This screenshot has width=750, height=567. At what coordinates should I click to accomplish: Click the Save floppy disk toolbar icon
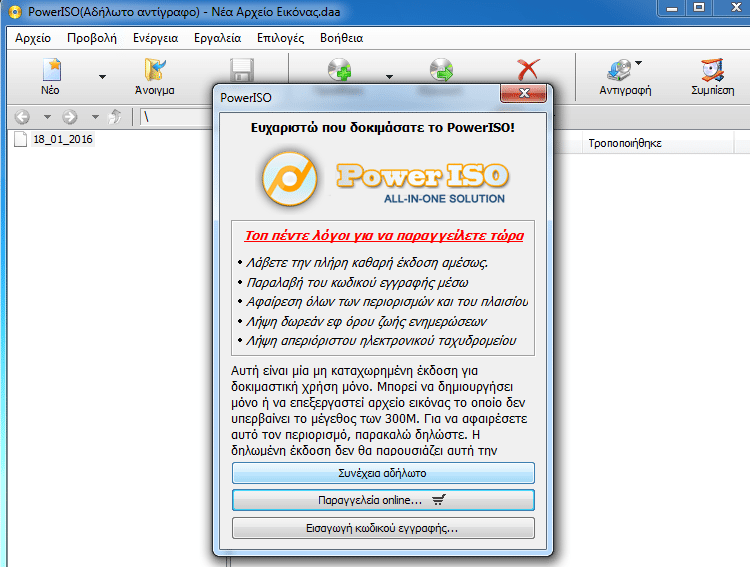242,70
